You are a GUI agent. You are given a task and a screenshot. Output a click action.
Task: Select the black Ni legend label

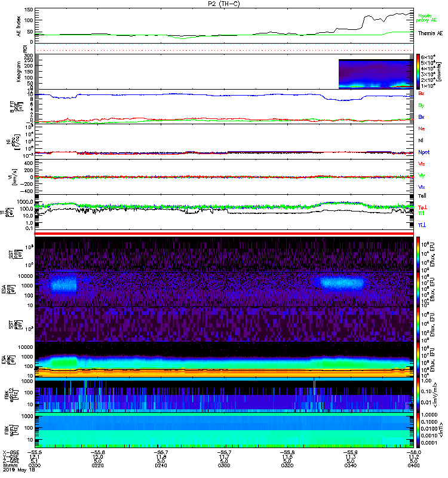coord(421,140)
